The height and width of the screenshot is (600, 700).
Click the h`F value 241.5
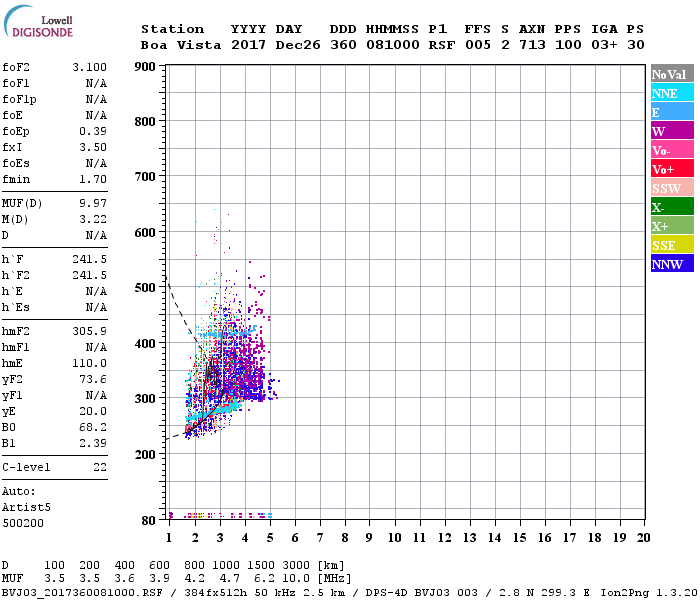point(89,259)
